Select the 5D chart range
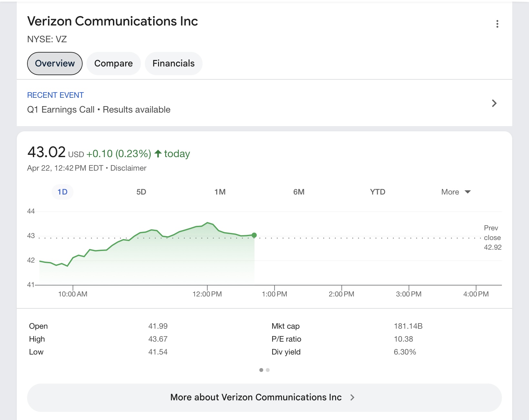The width and height of the screenshot is (529, 420). (x=141, y=192)
